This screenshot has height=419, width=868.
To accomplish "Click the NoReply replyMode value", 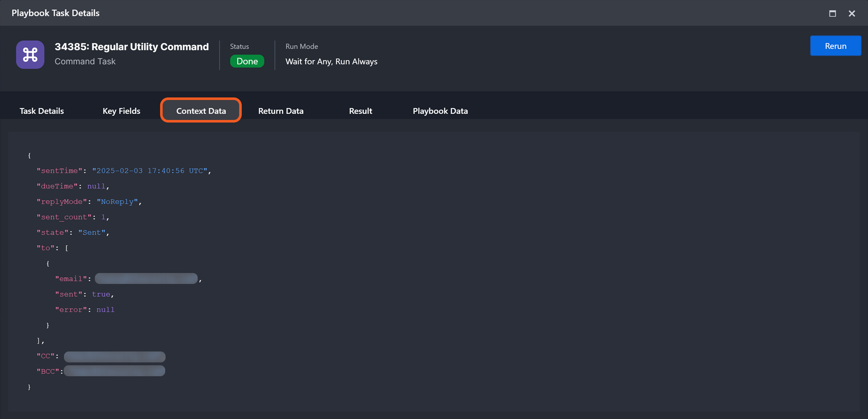I will click(x=117, y=202).
